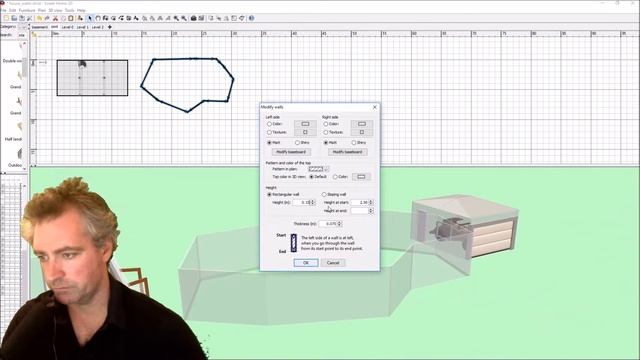Viewport: 640px width, 360px height.
Task: Click the Copy toolbar icon
Action: 63,18
